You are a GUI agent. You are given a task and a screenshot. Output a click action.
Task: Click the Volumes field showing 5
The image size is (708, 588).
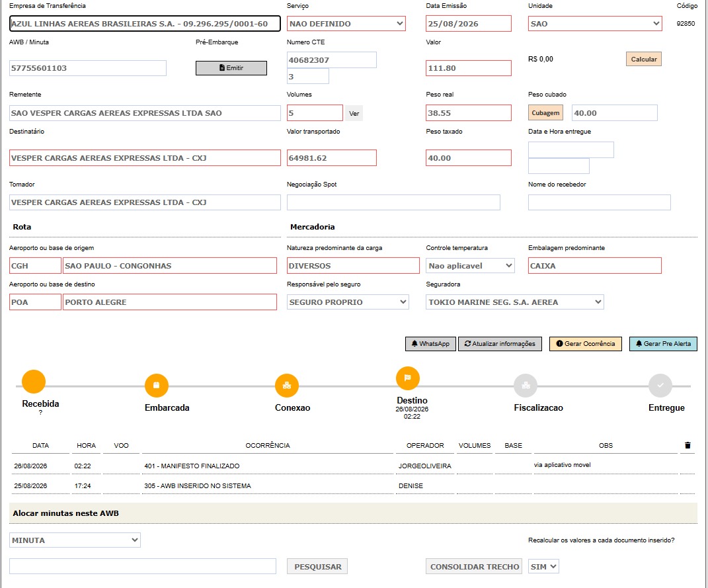(315, 113)
